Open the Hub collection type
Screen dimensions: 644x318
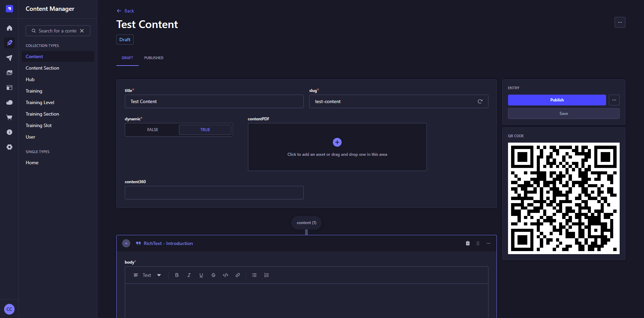[x=58, y=79]
